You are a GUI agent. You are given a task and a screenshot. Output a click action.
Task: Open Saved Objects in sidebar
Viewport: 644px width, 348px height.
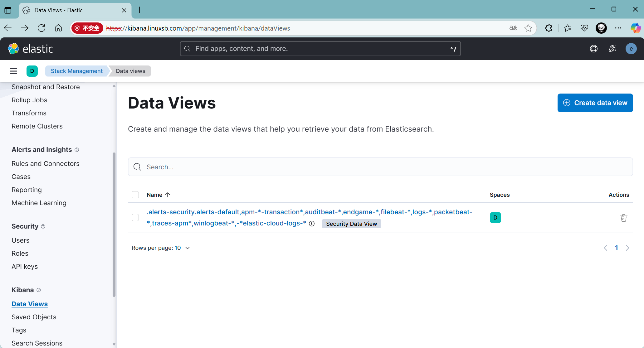click(34, 317)
